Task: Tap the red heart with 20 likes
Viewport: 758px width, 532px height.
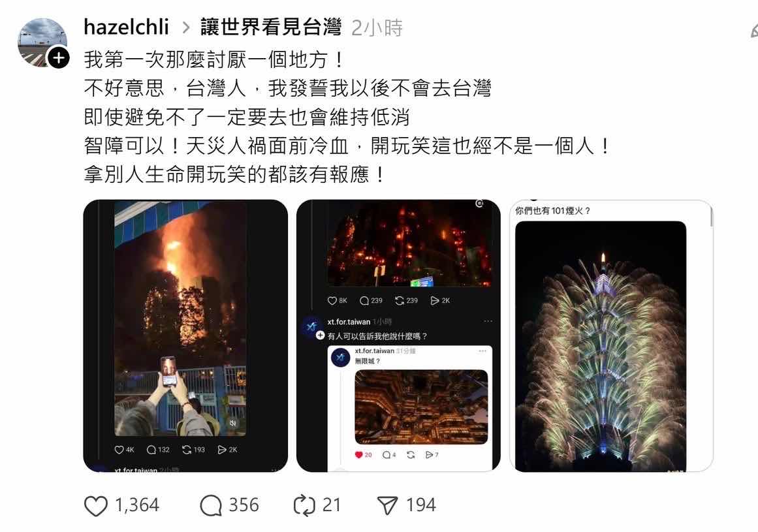Action: tap(358, 455)
